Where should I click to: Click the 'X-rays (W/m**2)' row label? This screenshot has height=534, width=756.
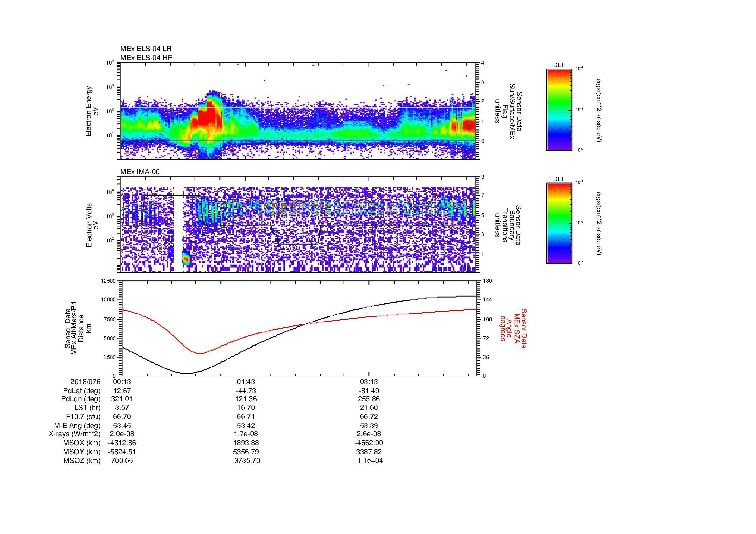tap(75, 434)
